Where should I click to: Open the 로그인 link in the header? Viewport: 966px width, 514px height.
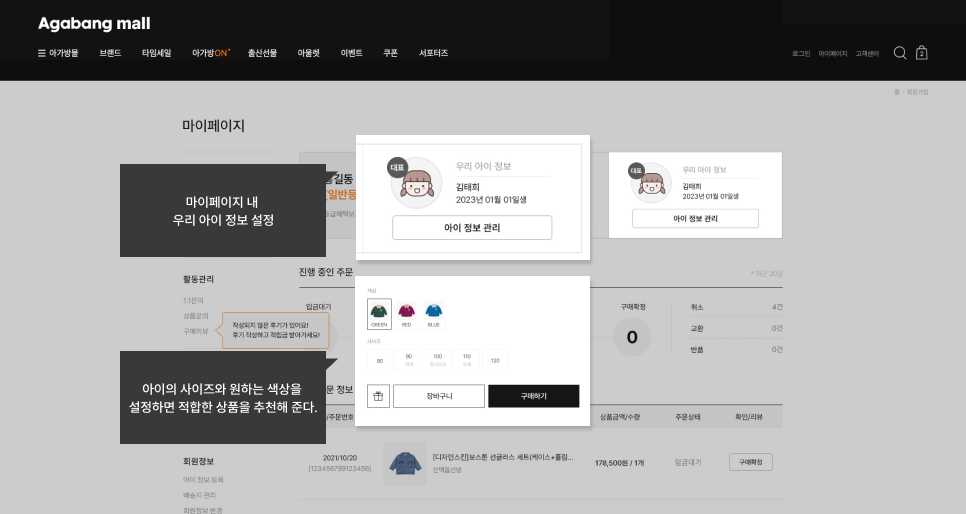click(x=801, y=54)
